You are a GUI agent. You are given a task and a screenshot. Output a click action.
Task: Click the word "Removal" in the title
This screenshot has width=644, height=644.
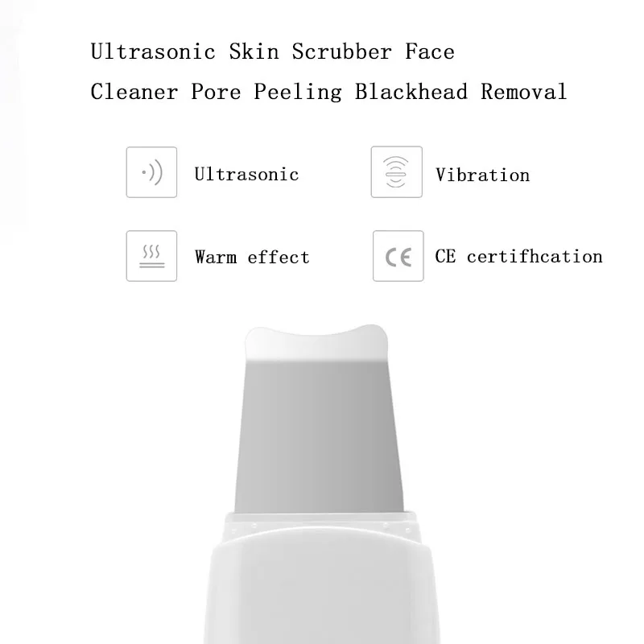(524, 91)
